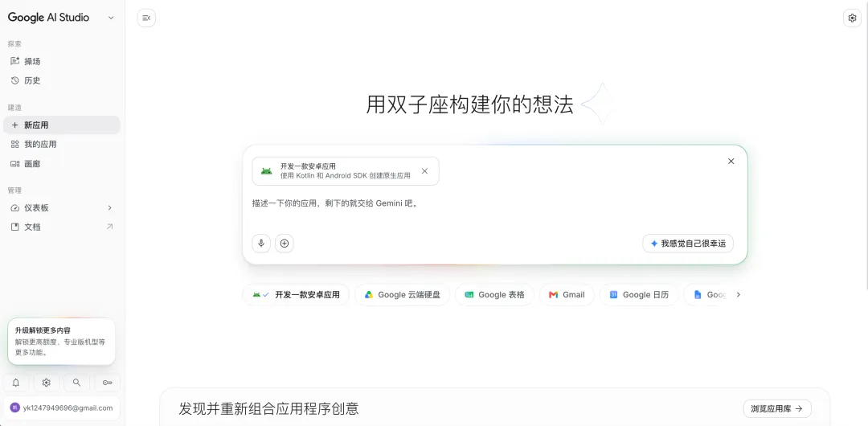The image size is (868, 426).
Task: Click the 探索 section label
Action: [x=15, y=43]
